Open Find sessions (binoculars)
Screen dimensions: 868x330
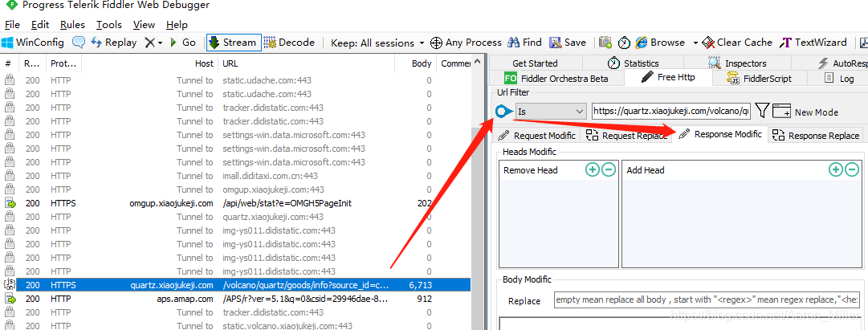pyautogui.click(x=524, y=43)
